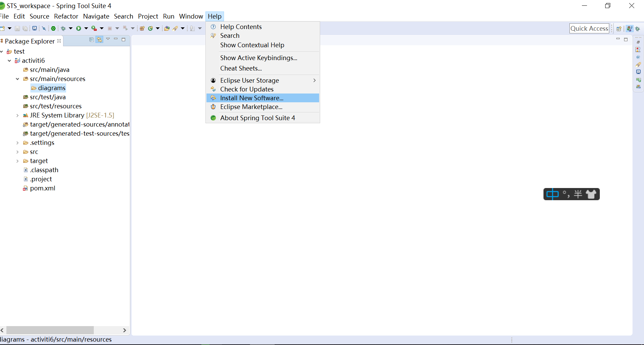Open the Debug configurations dropdown arrow

[71, 28]
